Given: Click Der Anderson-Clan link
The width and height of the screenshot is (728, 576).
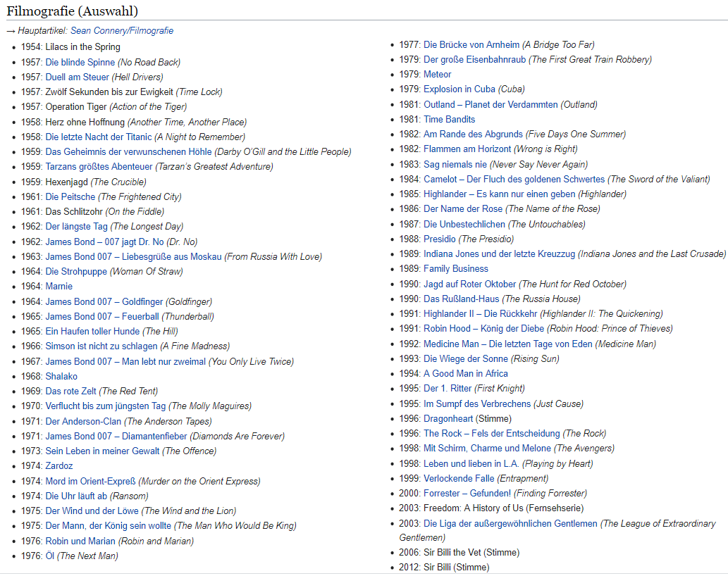Looking at the screenshot, I should (83, 421).
